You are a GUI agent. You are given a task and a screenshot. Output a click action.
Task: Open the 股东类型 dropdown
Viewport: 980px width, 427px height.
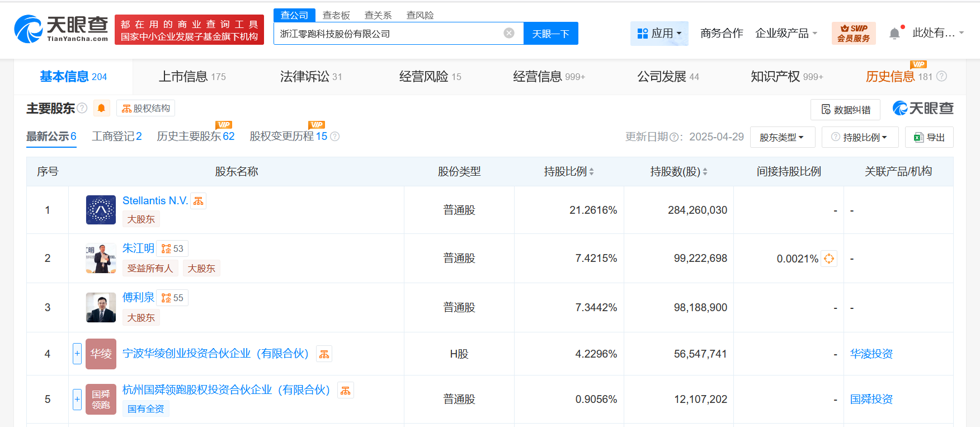pos(781,137)
